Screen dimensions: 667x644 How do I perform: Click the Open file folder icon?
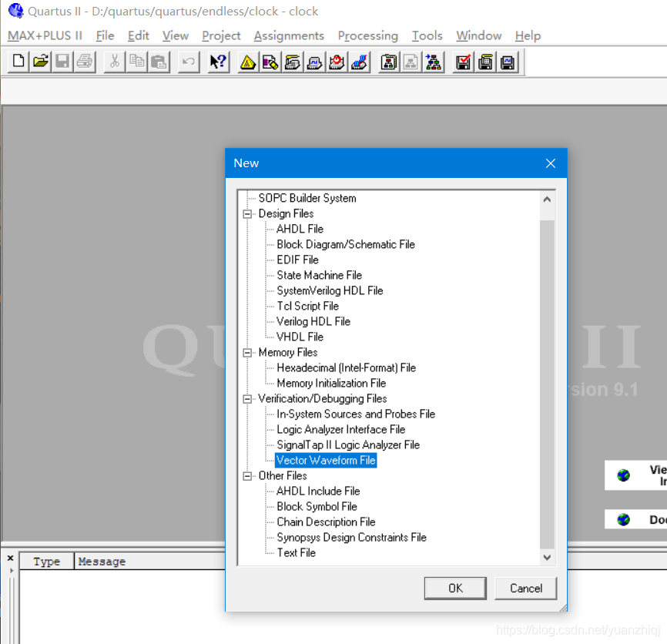point(40,62)
